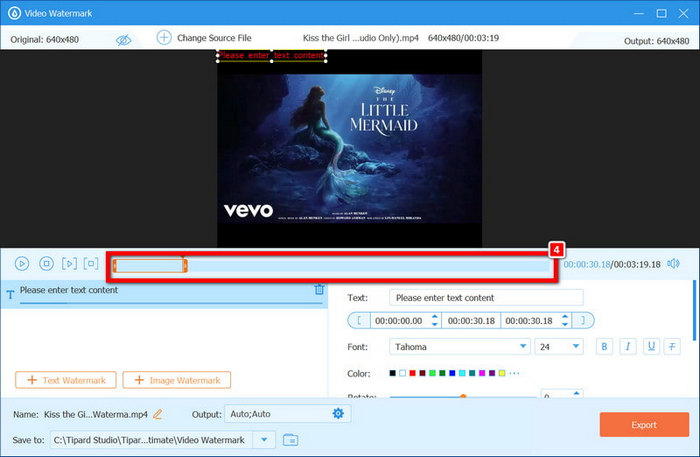Click the bracketed stop segment icon
700x457 pixels.
[91, 263]
